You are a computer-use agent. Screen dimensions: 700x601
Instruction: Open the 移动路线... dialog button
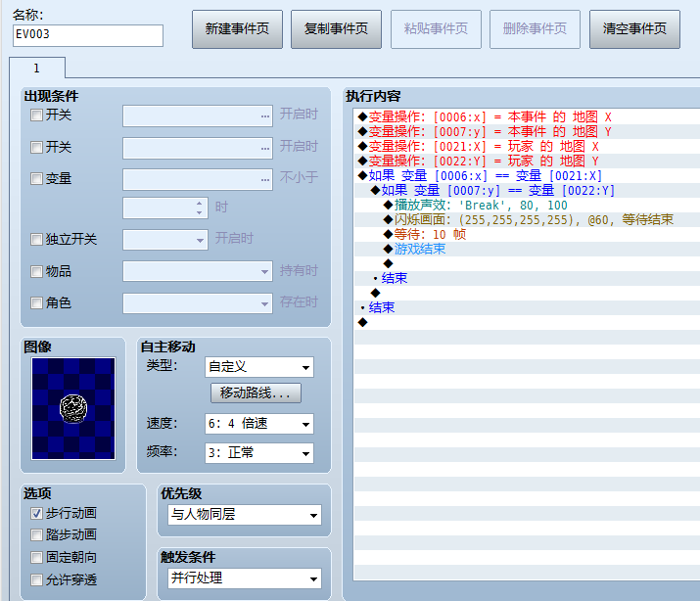coord(256,393)
